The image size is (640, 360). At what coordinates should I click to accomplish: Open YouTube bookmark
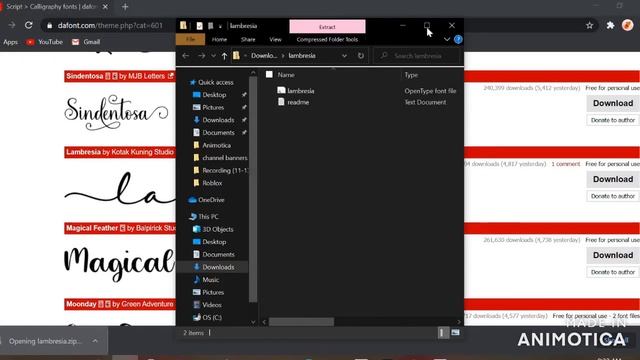(x=44, y=42)
